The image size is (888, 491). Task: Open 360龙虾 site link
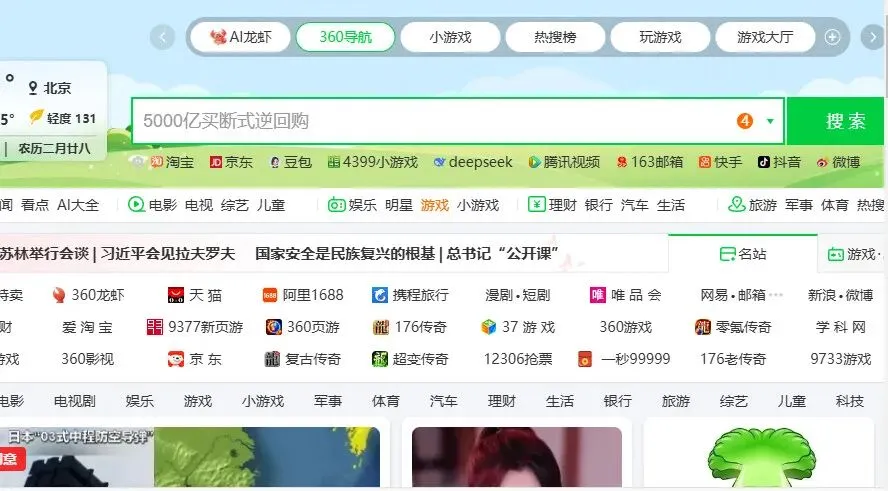[x=88, y=295]
